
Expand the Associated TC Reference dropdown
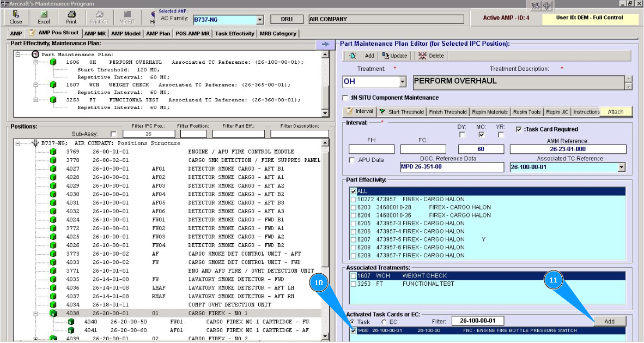pyautogui.click(x=622, y=167)
